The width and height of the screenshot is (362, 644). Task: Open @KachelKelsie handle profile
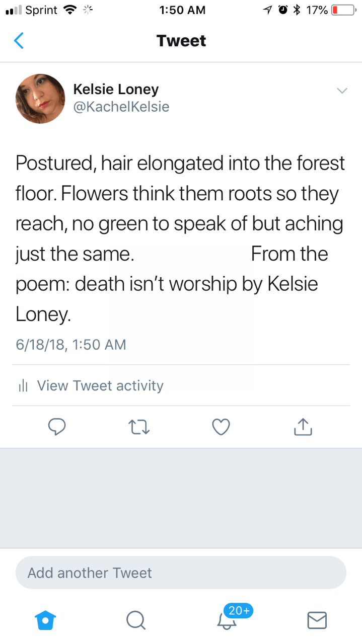pyautogui.click(x=121, y=107)
